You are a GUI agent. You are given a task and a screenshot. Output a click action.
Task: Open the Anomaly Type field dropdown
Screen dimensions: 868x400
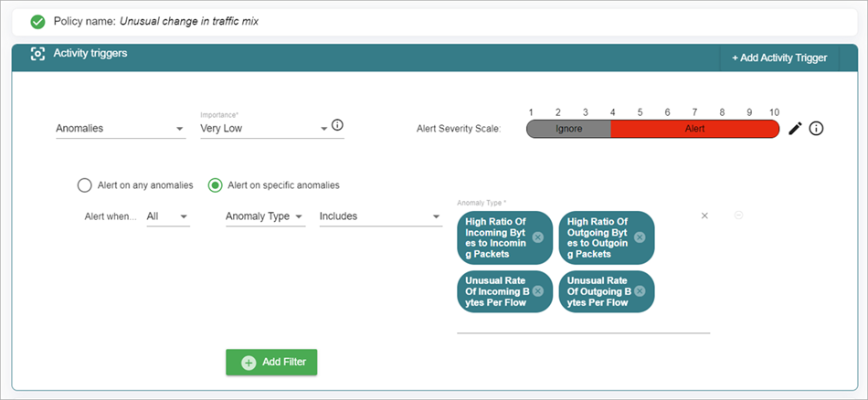[264, 216]
